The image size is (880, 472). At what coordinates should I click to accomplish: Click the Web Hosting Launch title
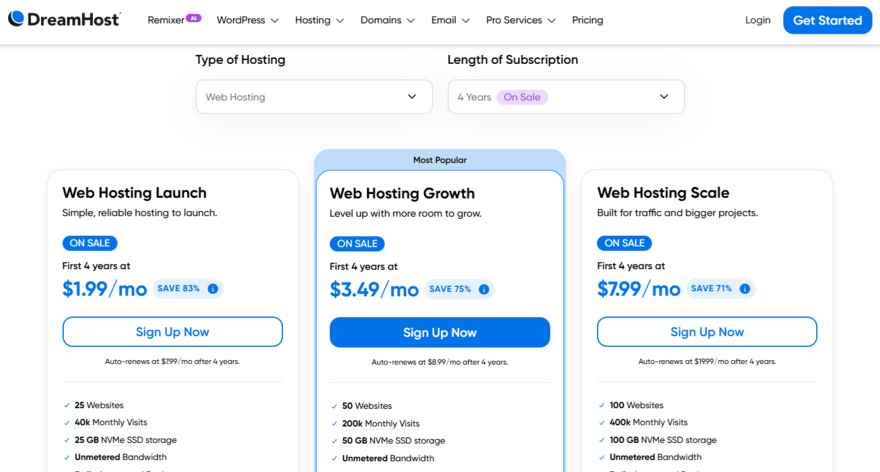[x=134, y=193]
